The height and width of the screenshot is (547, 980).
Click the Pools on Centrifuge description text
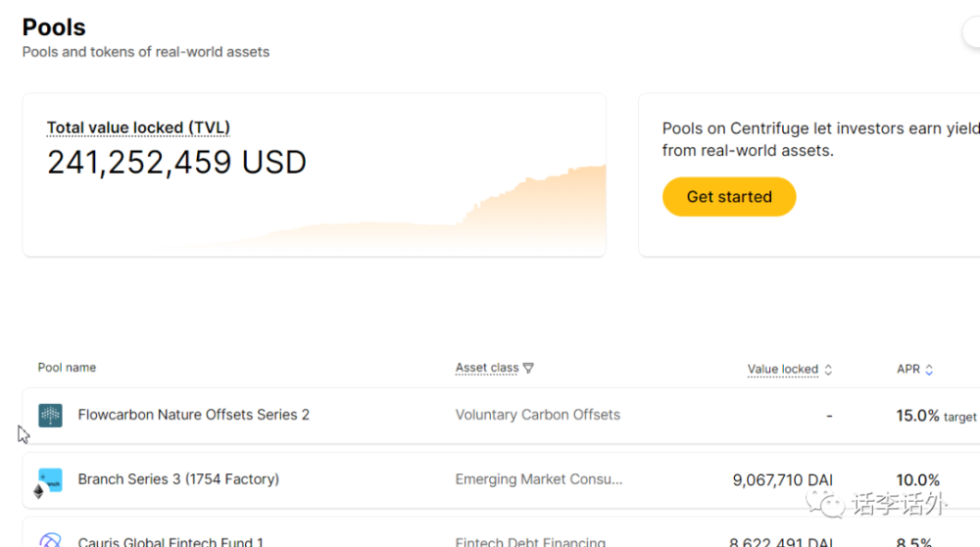(820, 139)
